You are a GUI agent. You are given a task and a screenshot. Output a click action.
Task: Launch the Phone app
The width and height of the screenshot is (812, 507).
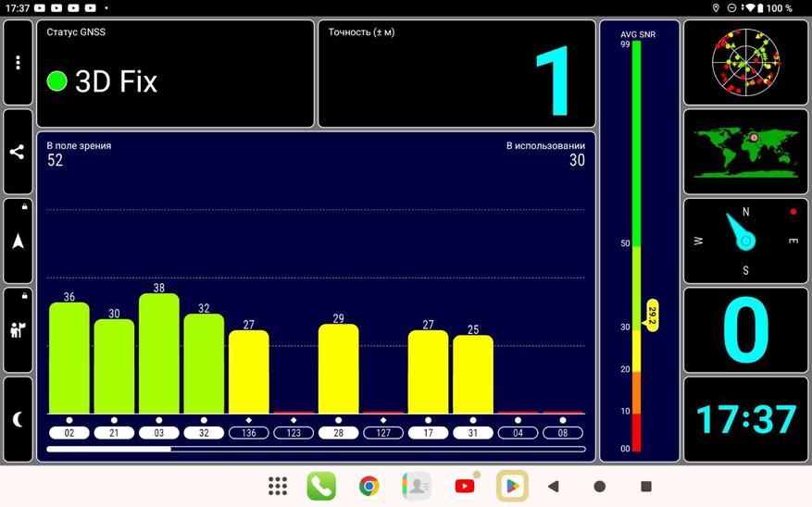pyautogui.click(x=321, y=486)
